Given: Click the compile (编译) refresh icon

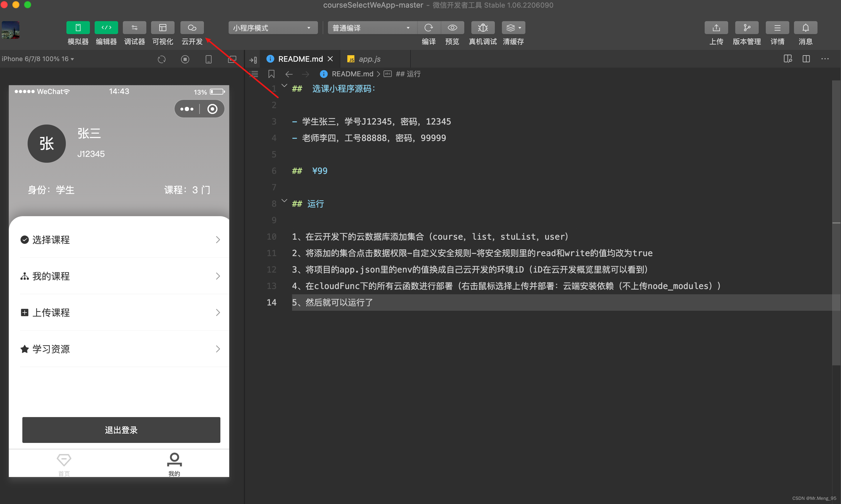Looking at the screenshot, I should tap(429, 28).
